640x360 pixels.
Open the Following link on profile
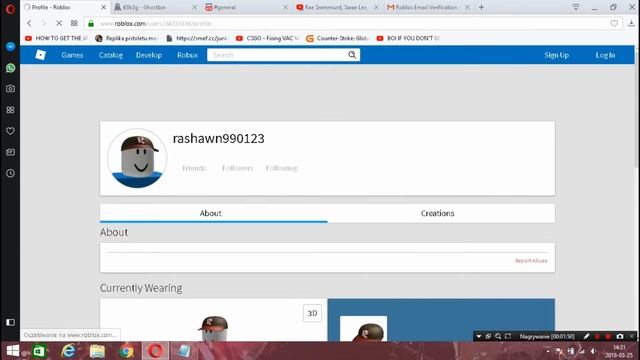coord(281,168)
